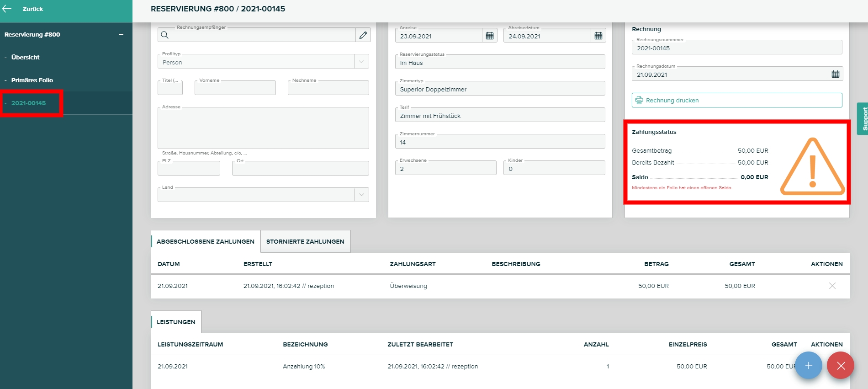The width and height of the screenshot is (868, 389).
Task: Click the pencil edit icon for Rechnungsempfänger
Action: coord(363,35)
